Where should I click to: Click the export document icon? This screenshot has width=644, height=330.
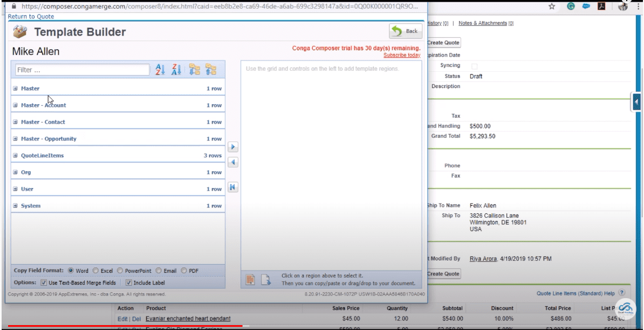pyautogui.click(x=266, y=280)
